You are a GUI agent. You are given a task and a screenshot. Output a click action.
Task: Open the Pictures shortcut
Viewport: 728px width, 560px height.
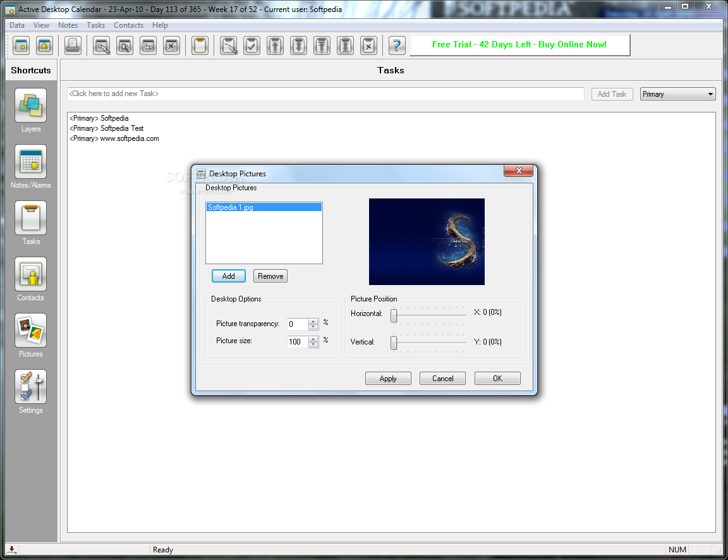click(x=30, y=330)
